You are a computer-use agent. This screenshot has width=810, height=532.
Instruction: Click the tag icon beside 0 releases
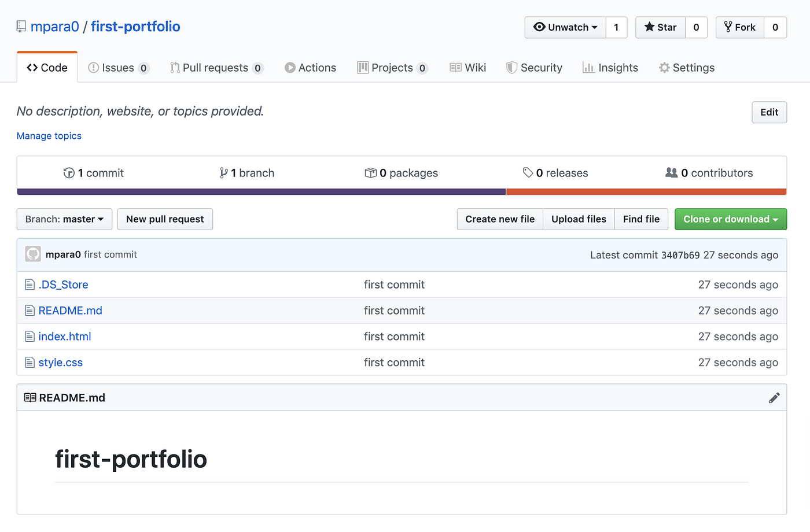point(528,172)
